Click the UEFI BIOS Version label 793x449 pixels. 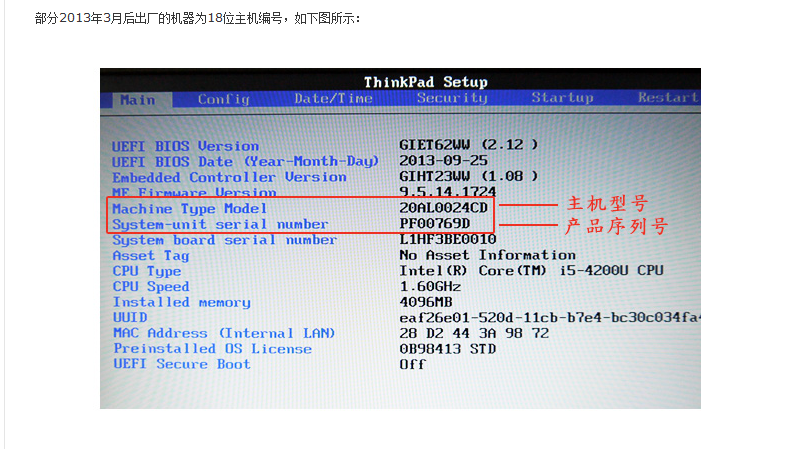click(185, 146)
